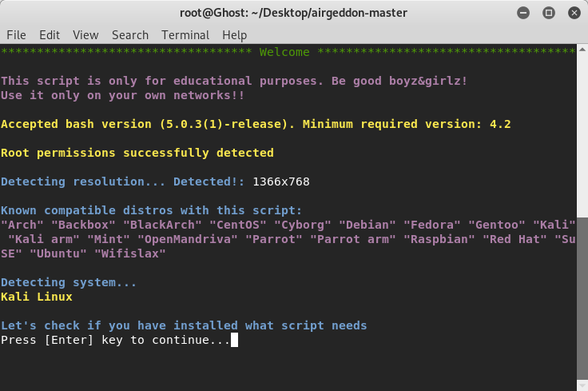Click the 'Press [Enter] key to continue...' prompt

(115, 340)
